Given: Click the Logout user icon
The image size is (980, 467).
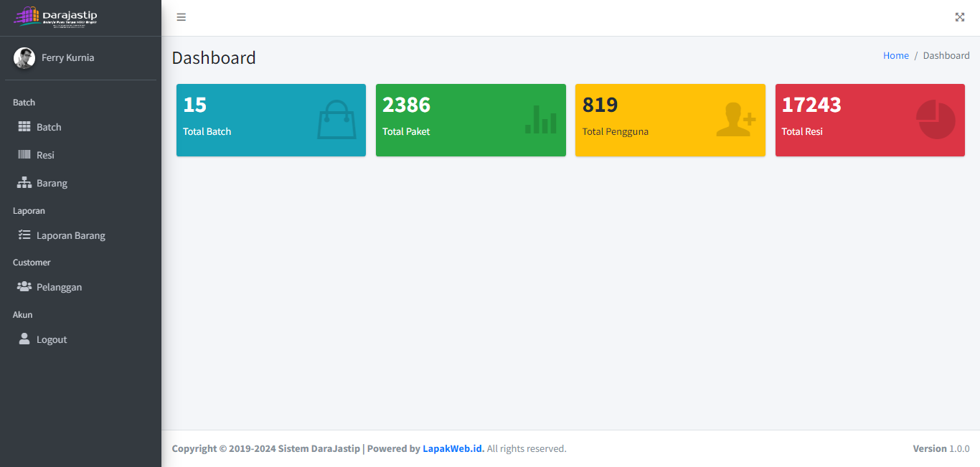Looking at the screenshot, I should (24, 339).
